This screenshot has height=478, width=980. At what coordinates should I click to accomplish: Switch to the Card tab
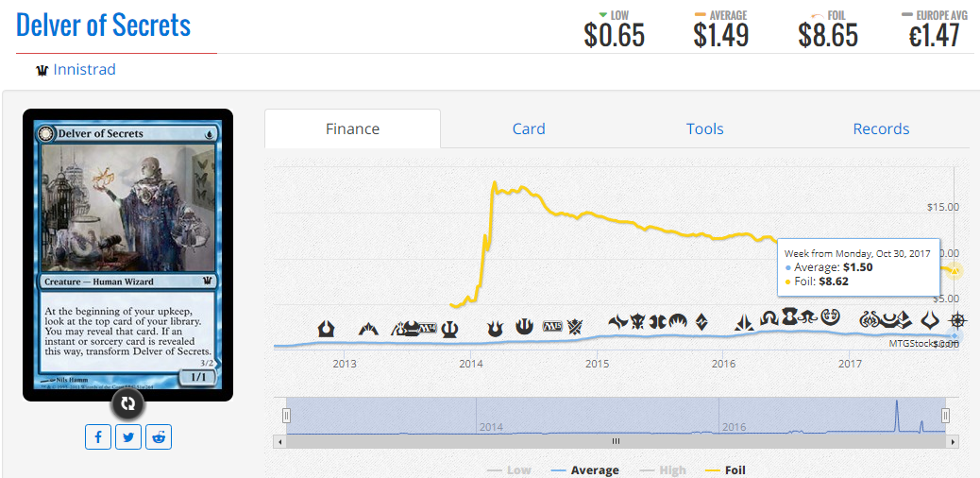click(529, 128)
